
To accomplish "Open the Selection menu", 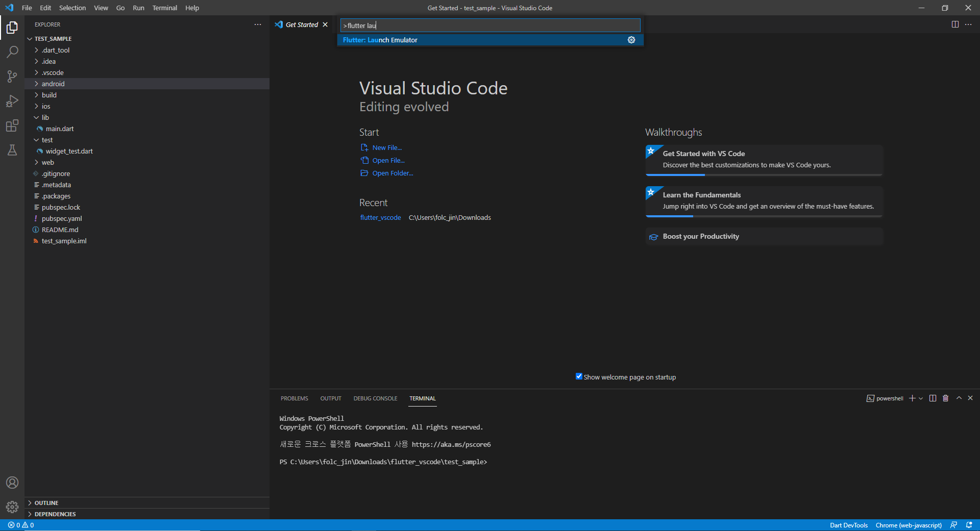I will [72, 8].
